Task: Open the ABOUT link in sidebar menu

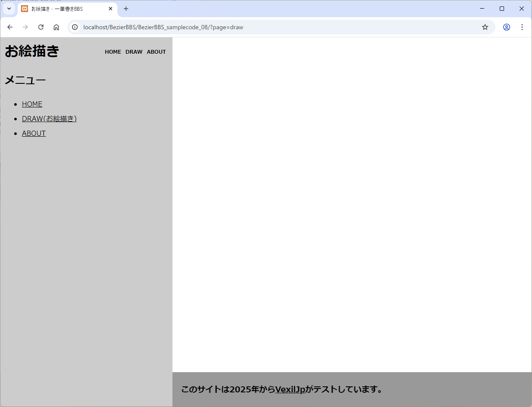Action: (x=34, y=133)
